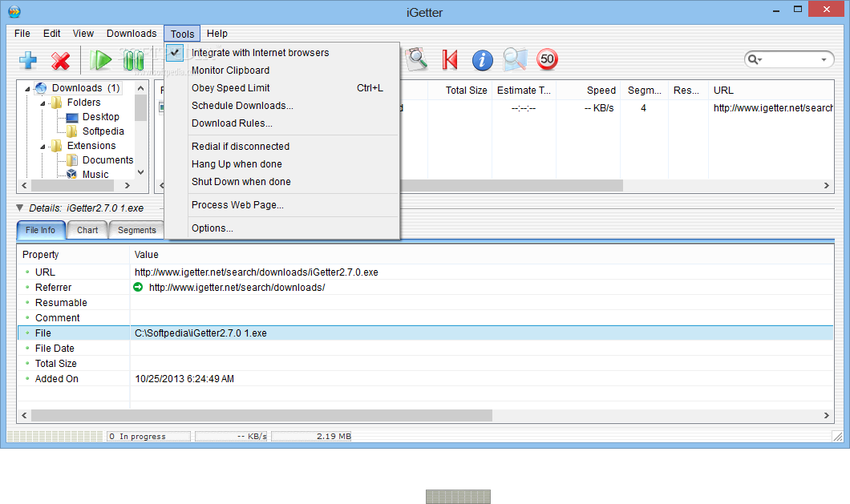Switch to the Chart tab
Screen dimensions: 850x504
tap(87, 230)
